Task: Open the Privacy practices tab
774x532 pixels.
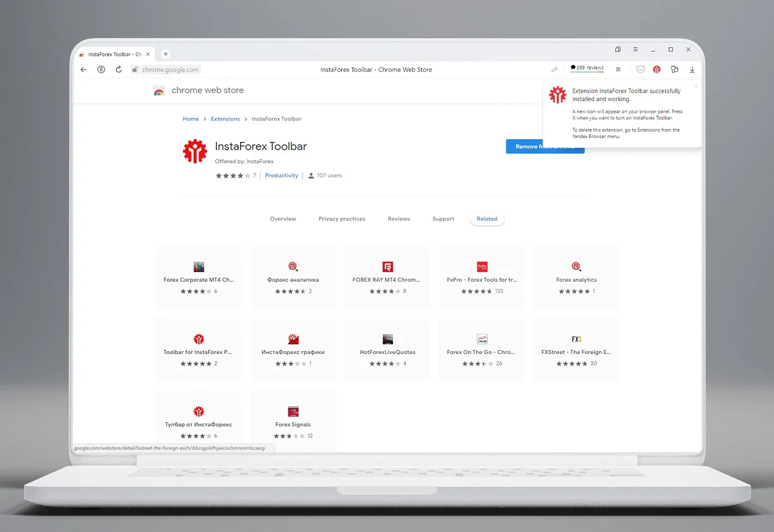Action: point(342,219)
